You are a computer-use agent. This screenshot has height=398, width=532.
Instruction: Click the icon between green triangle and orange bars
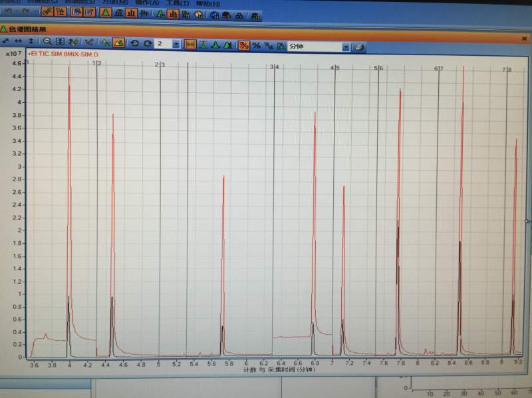click(x=119, y=13)
